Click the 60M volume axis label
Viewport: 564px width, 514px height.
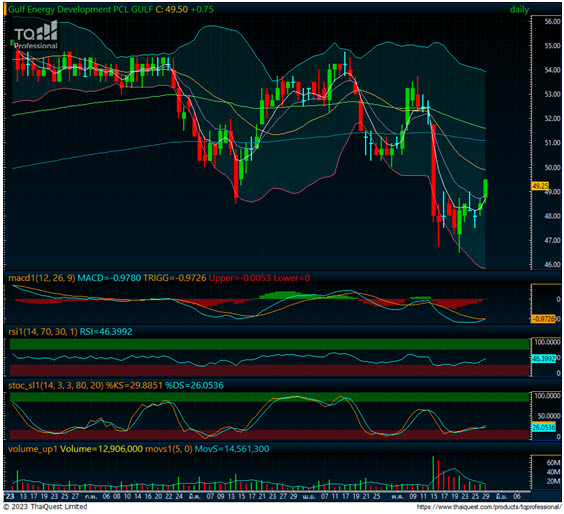(553, 463)
